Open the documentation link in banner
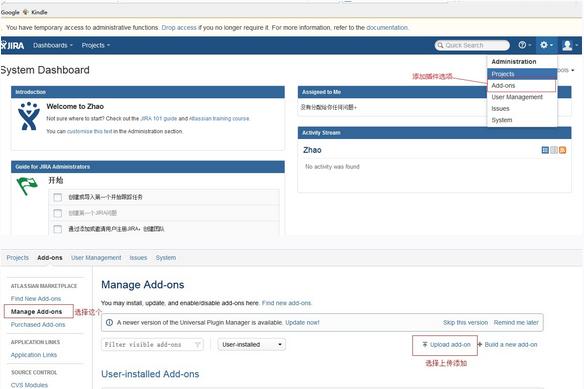 click(387, 28)
